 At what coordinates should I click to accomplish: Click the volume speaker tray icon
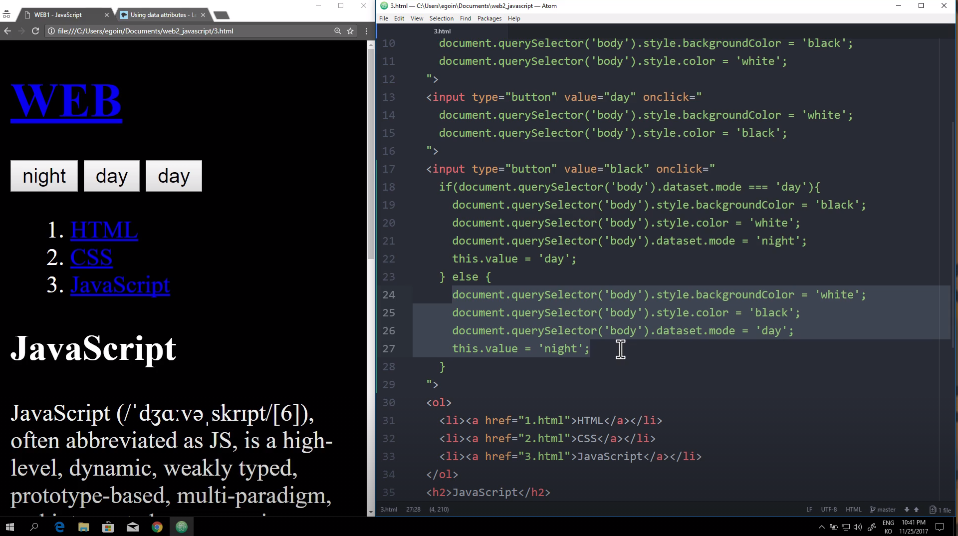click(x=858, y=527)
